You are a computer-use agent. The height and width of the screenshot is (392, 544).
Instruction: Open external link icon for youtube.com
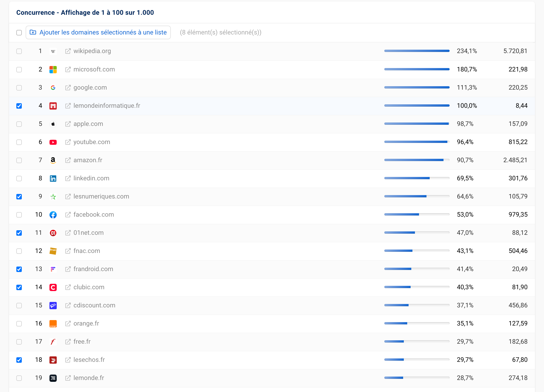pos(68,142)
